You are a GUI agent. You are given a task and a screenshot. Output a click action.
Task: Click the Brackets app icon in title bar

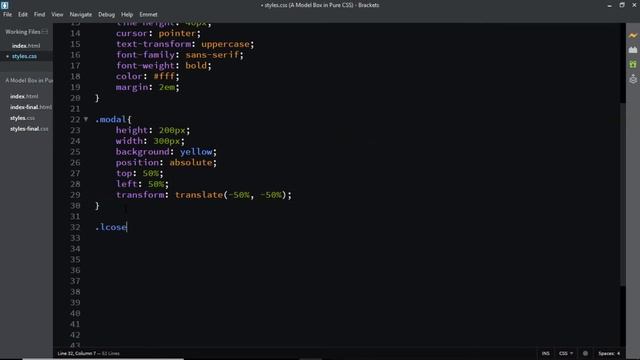[4, 5]
